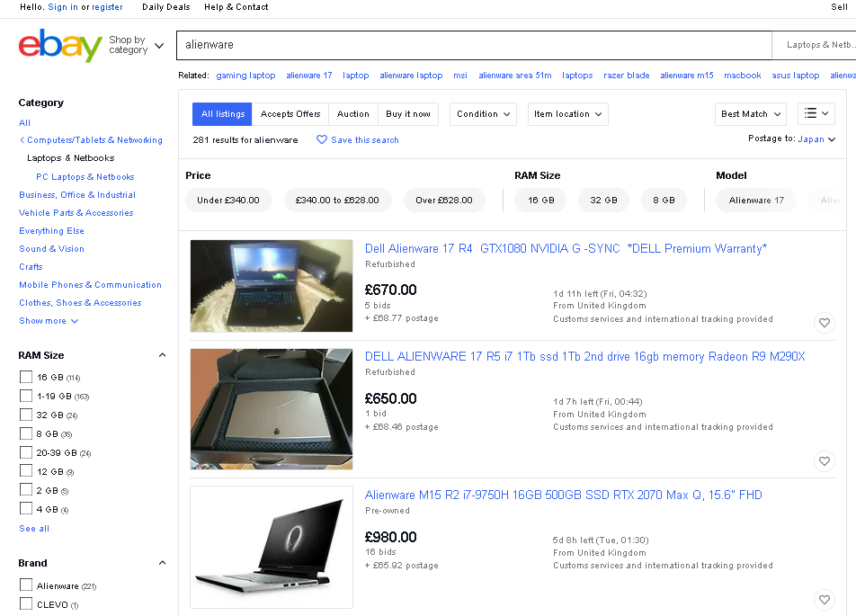Collapse the RAM Size filter section
This screenshot has height=616, width=856.
[162, 355]
